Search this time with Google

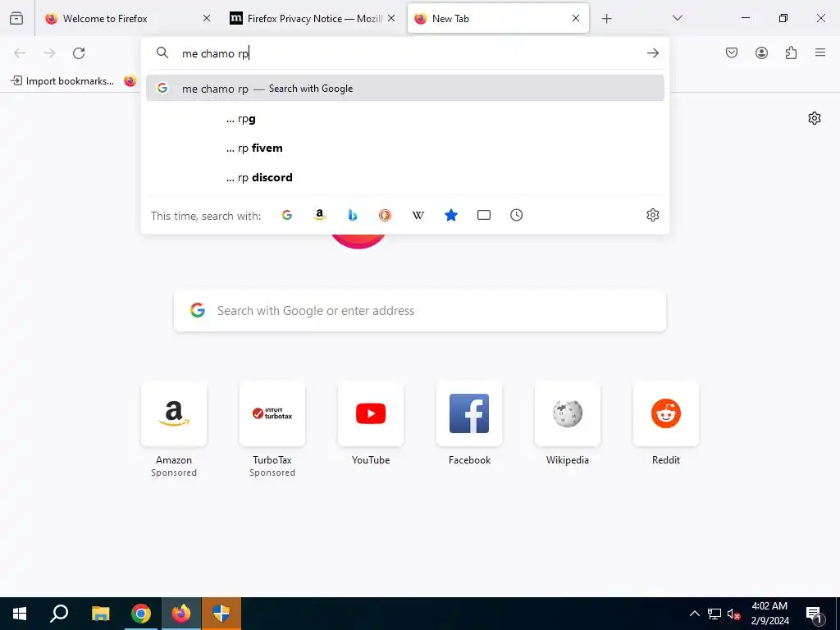[287, 216]
